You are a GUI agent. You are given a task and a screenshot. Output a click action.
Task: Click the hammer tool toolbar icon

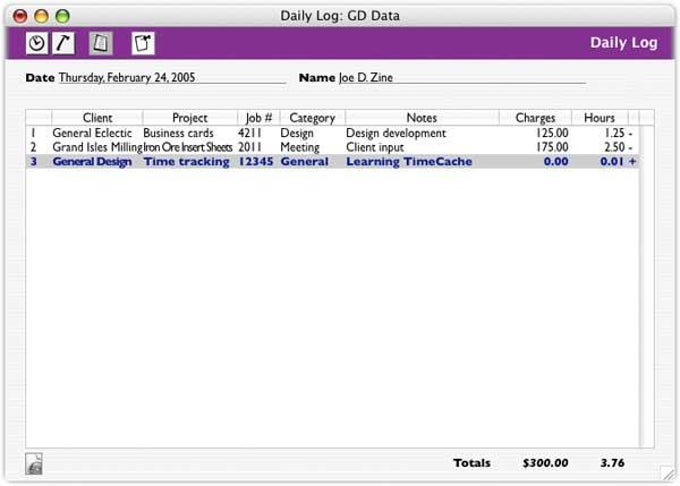click(x=63, y=43)
